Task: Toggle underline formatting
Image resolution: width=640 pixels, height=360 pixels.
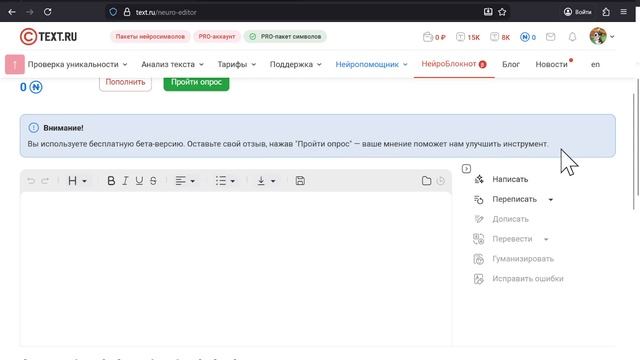Action: 139,181
